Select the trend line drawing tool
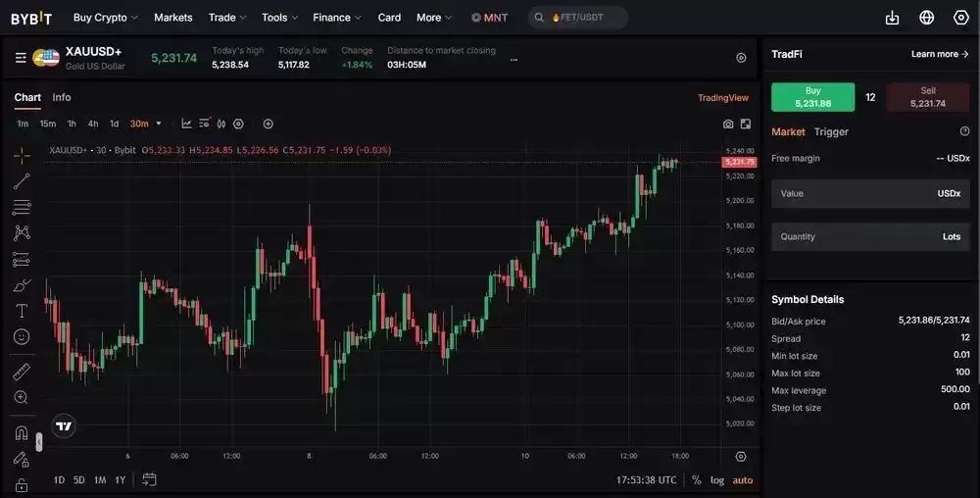Image resolution: width=980 pixels, height=498 pixels. coord(22,181)
